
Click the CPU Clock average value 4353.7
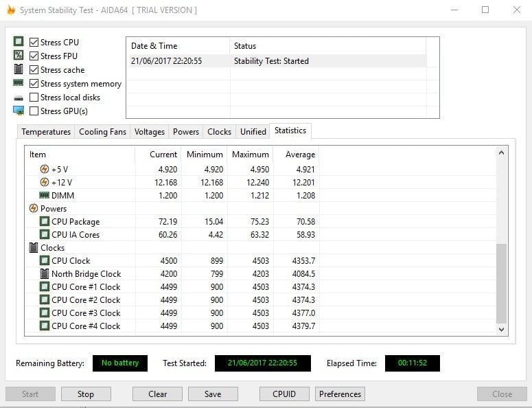pyautogui.click(x=303, y=261)
